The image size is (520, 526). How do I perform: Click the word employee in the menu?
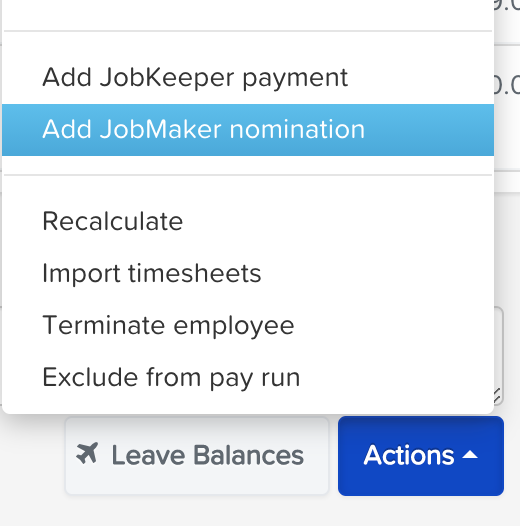coord(234,326)
